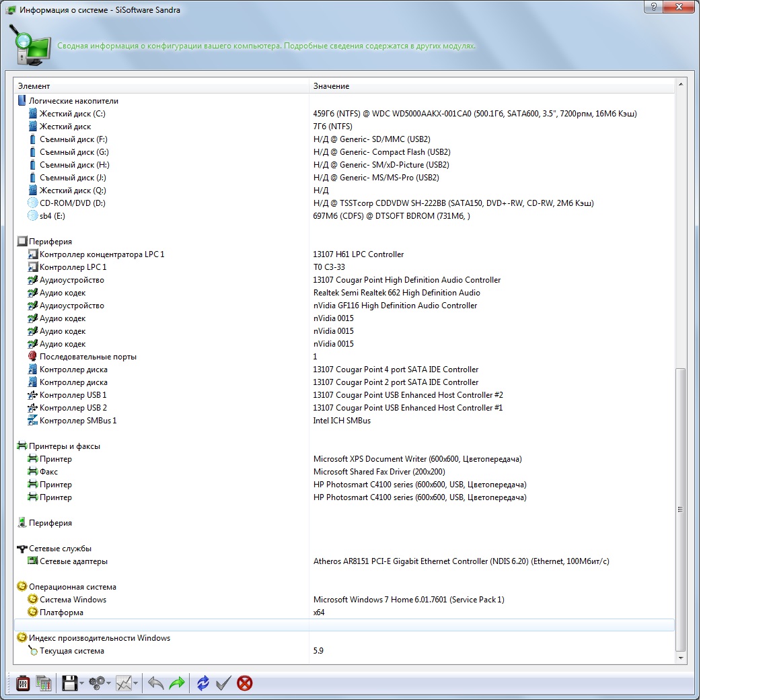This screenshot has height=700, width=775.
Task: Click the grey checkmark OK icon
Action: (x=223, y=683)
